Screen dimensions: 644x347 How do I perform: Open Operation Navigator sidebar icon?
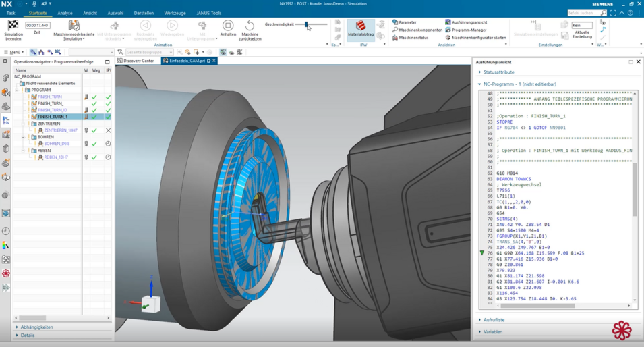(6, 120)
